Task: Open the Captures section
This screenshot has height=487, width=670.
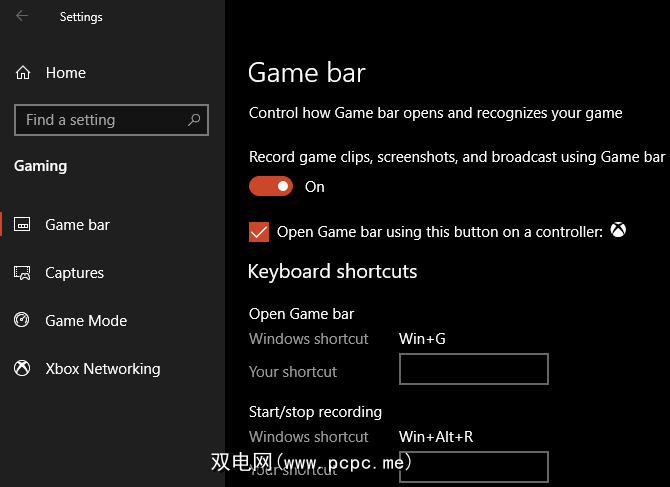Action: tap(74, 273)
